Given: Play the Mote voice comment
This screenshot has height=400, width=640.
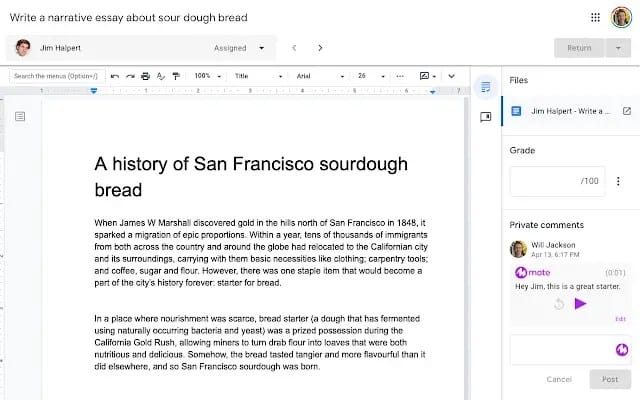Looking at the screenshot, I should coord(580,303).
